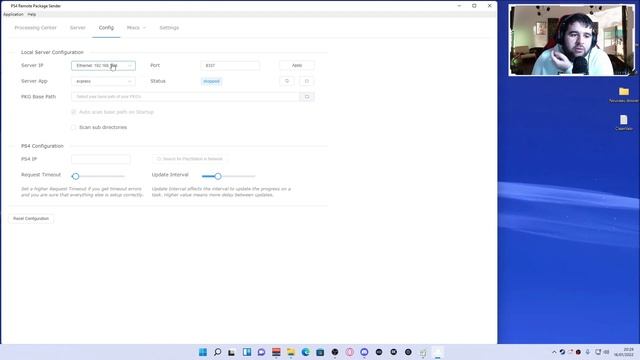Open Task View on the taskbar
This screenshot has width=640, height=360.
[232, 352]
